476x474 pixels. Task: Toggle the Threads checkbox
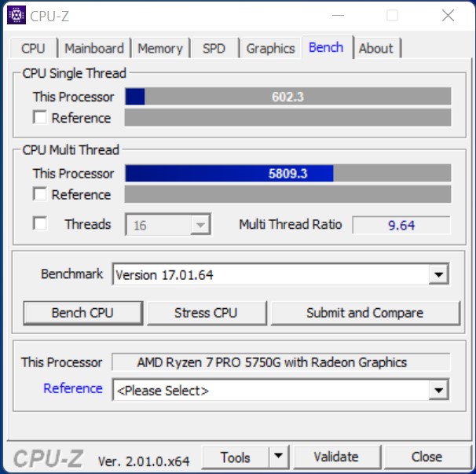click(40, 223)
